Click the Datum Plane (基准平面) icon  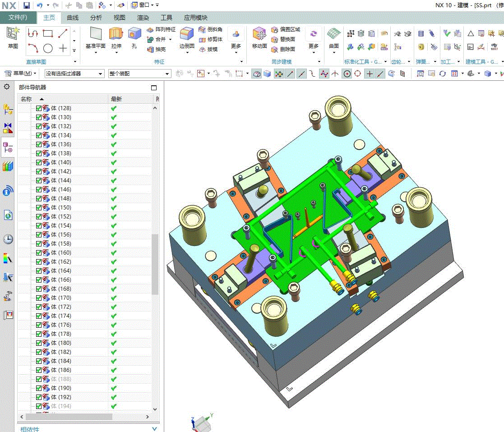[96, 33]
